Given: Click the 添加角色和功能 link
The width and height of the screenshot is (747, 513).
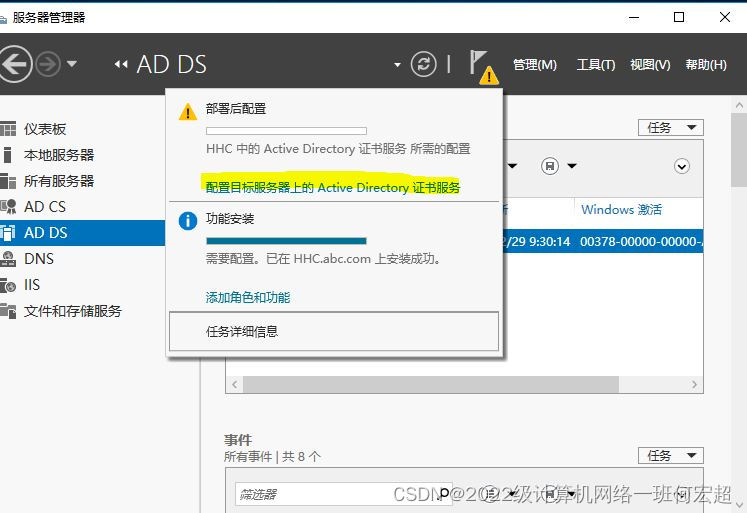Looking at the screenshot, I should pos(248,298).
